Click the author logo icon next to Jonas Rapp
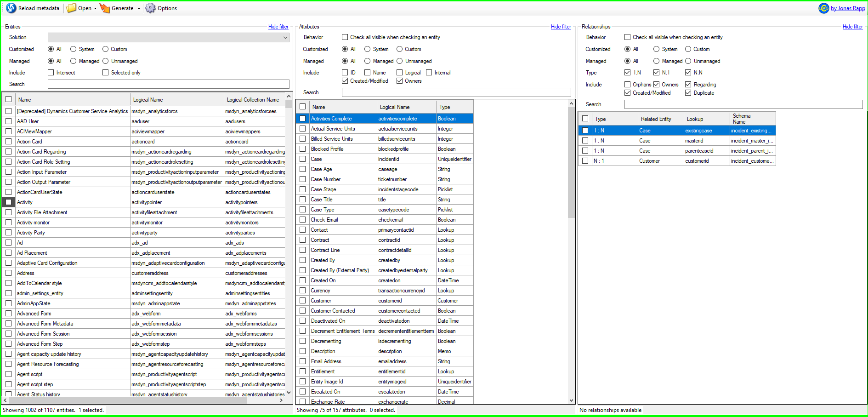This screenshot has width=868, height=417. coord(824,8)
